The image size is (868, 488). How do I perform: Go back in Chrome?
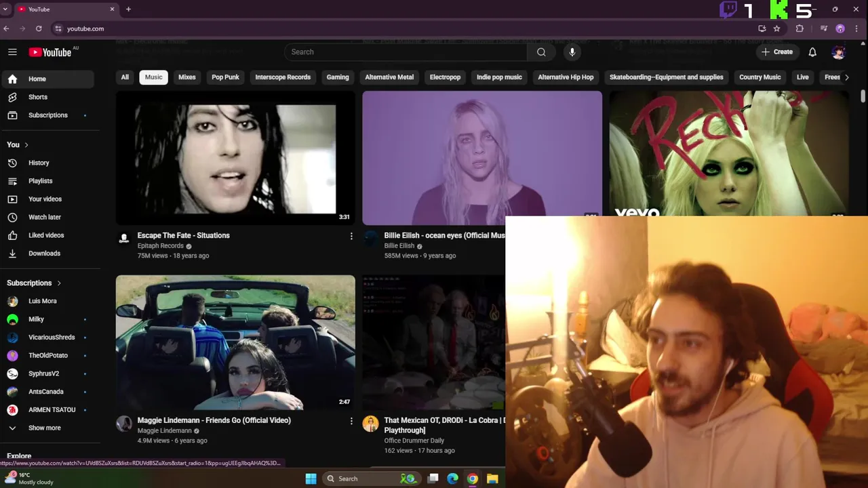click(6, 28)
